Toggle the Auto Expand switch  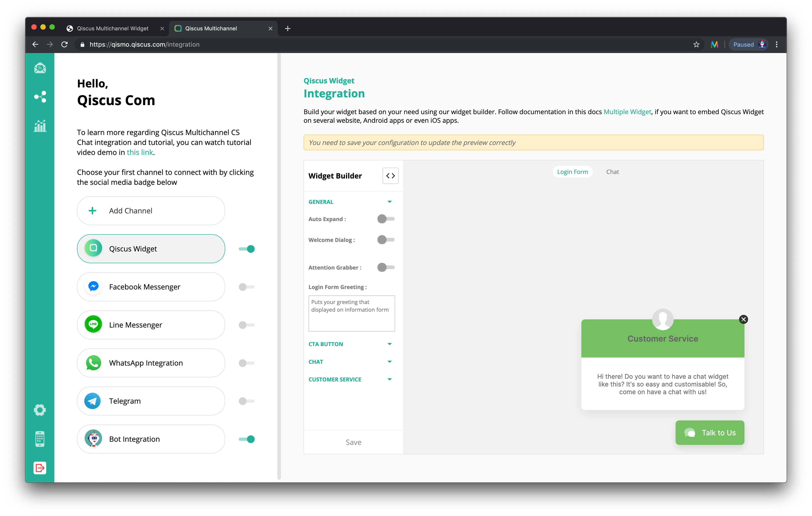[x=385, y=219]
